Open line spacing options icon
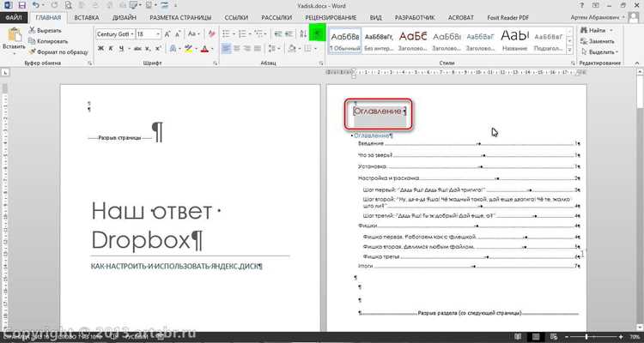 click(271, 49)
